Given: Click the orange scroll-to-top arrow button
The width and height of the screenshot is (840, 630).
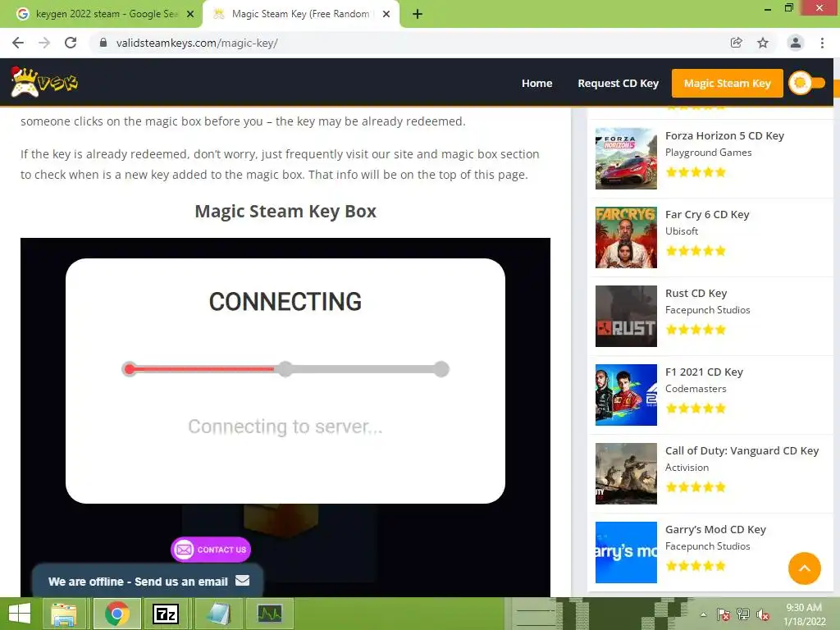Looking at the screenshot, I should coord(804,568).
